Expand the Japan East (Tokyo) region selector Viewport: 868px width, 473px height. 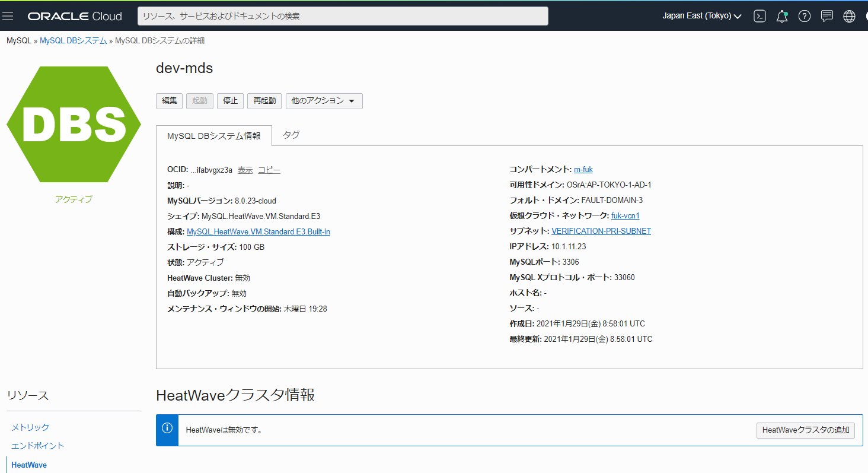click(x=702, y=16)
